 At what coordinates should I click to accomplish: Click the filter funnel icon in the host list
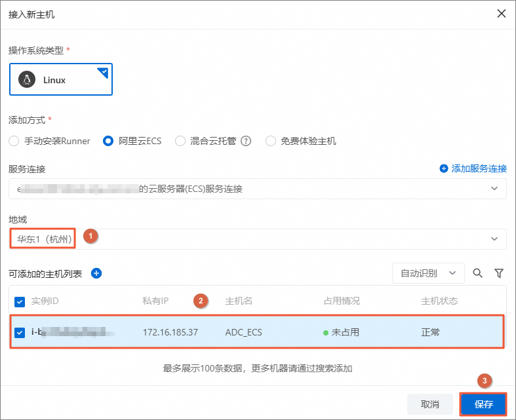tap(499, 273)
